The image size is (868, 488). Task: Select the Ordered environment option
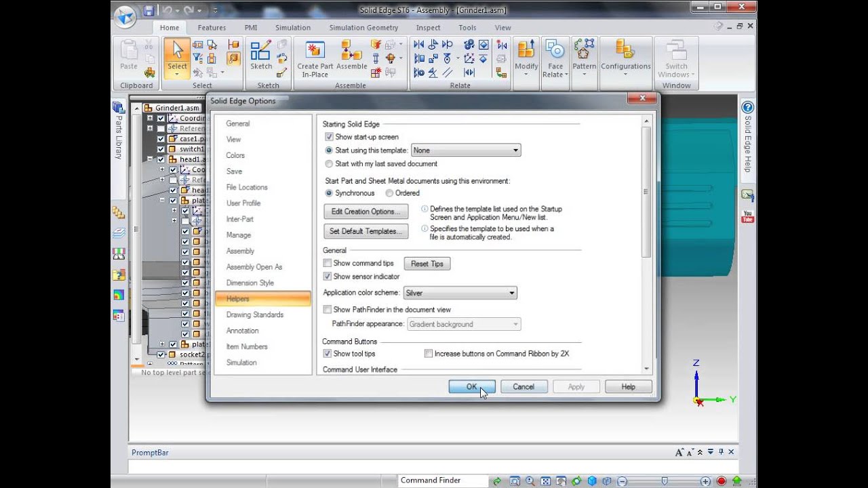pos(389,193)
